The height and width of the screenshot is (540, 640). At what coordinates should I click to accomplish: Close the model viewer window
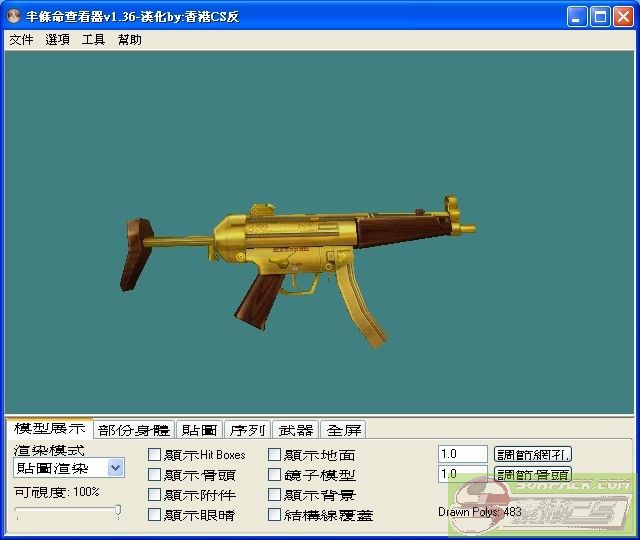click(x=623, y=17)
